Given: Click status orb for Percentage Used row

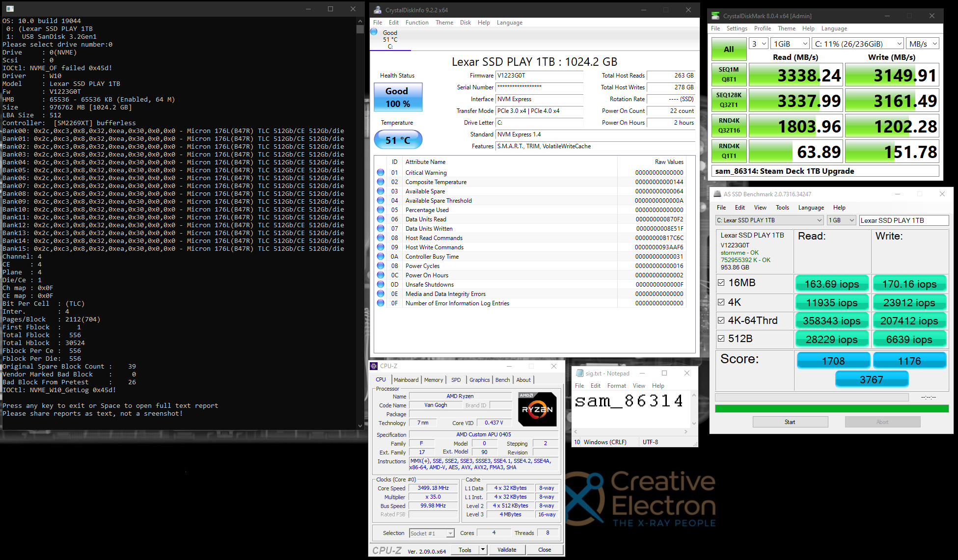Looking at the screenshot, I should 381,210.
